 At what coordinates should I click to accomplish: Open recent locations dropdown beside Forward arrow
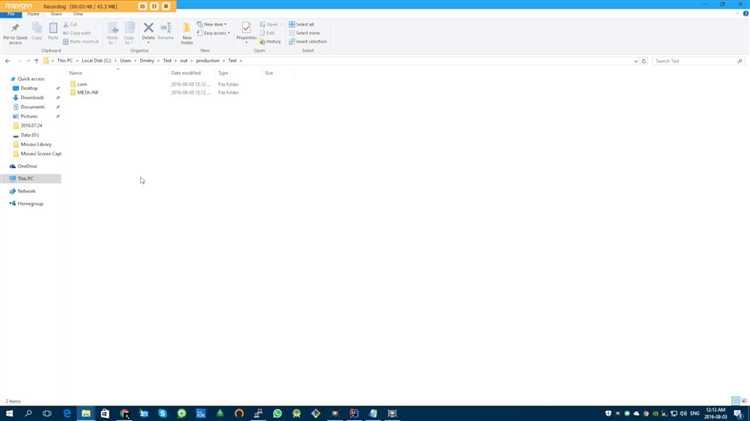tap(28, 61)
